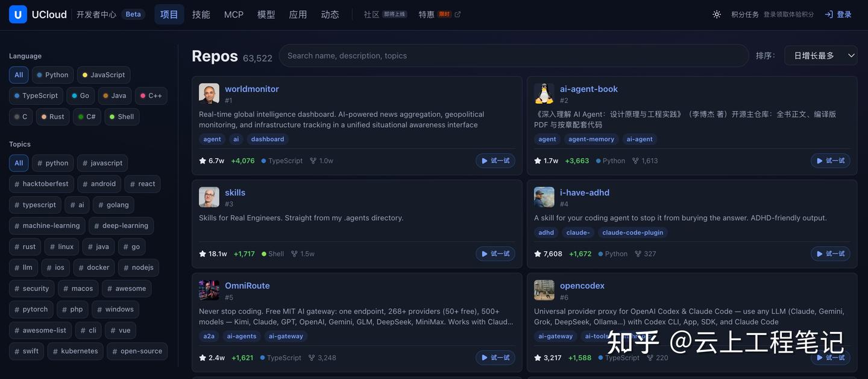Viewport: 868px width, 379px height.
Task: Click the 登录 login button
Action: 838,14
